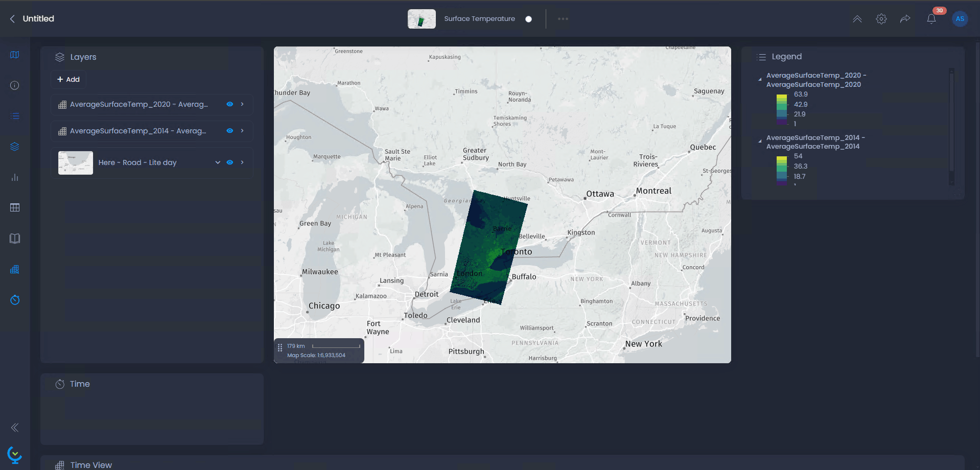This screenshot has height=470, width=980.
Task: Open the Time View grid icon in left sidebar
Action: click(15, 269)
